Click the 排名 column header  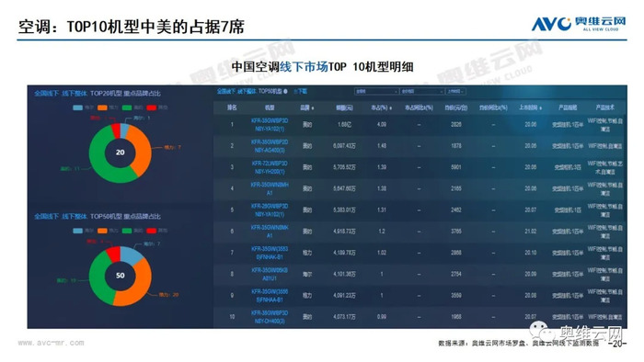[232, 107]
